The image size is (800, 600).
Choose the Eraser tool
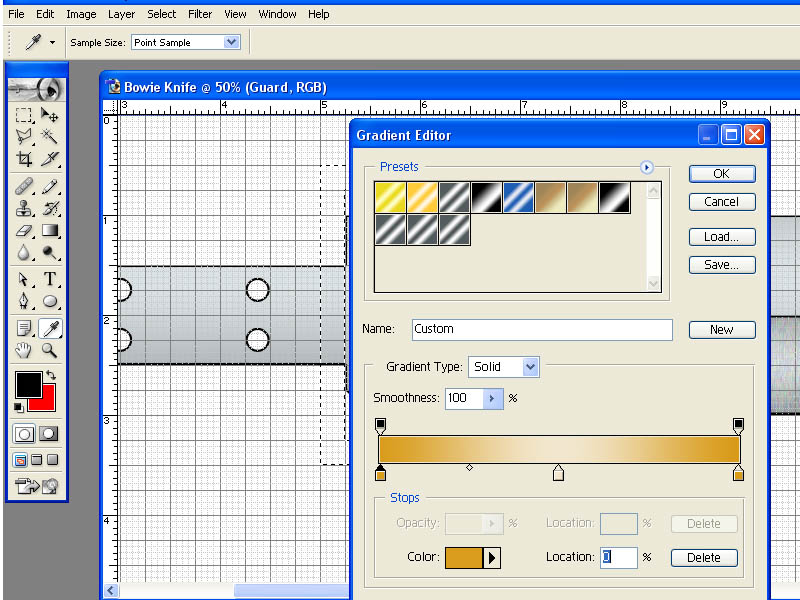[x=23, y=231]
